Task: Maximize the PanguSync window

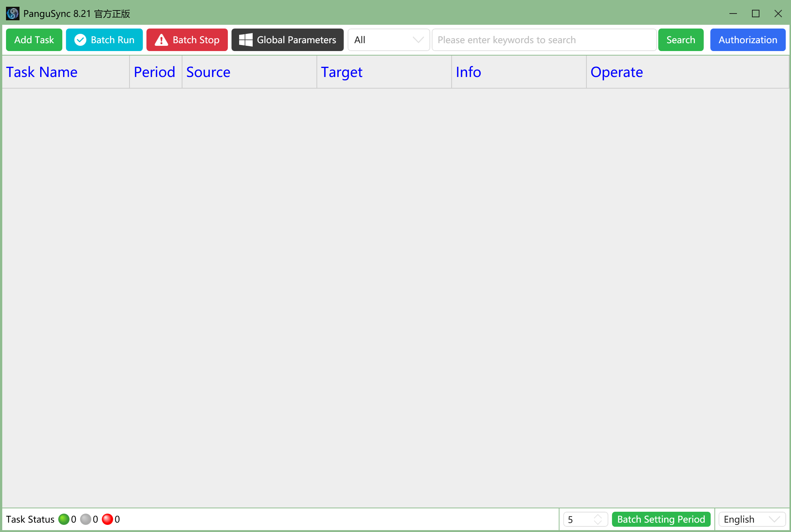Action: pyautogui.click(x=756, y=14)
